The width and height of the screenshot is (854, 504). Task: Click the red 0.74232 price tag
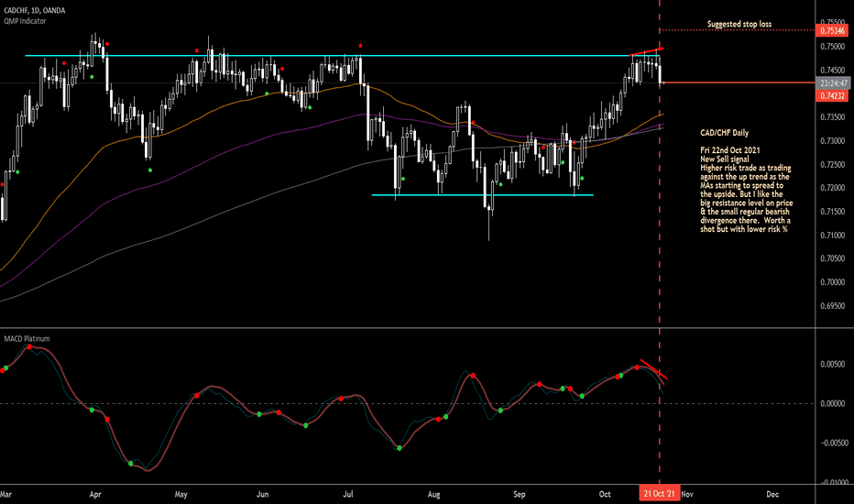click(x=833, y=96)
